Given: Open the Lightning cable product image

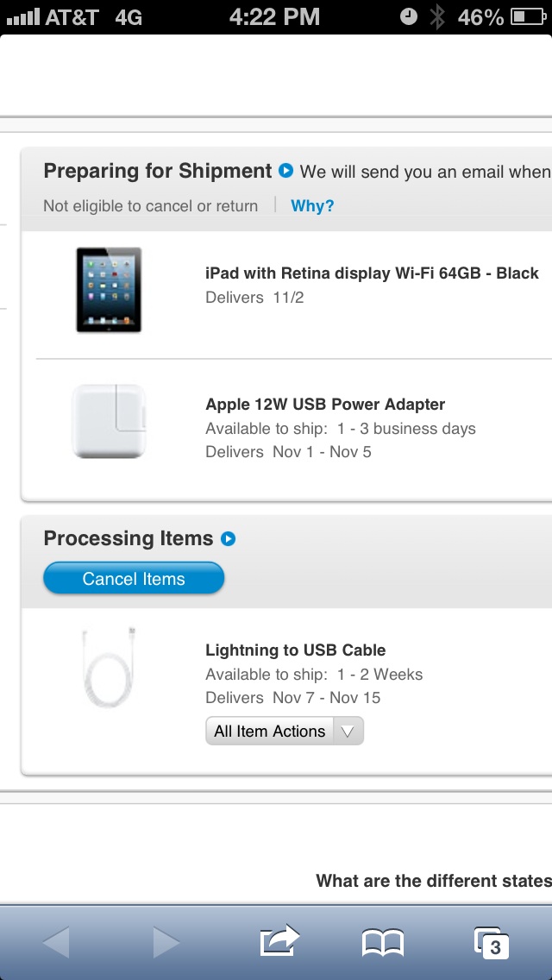Looking at the screenshot, I should 109,668.
